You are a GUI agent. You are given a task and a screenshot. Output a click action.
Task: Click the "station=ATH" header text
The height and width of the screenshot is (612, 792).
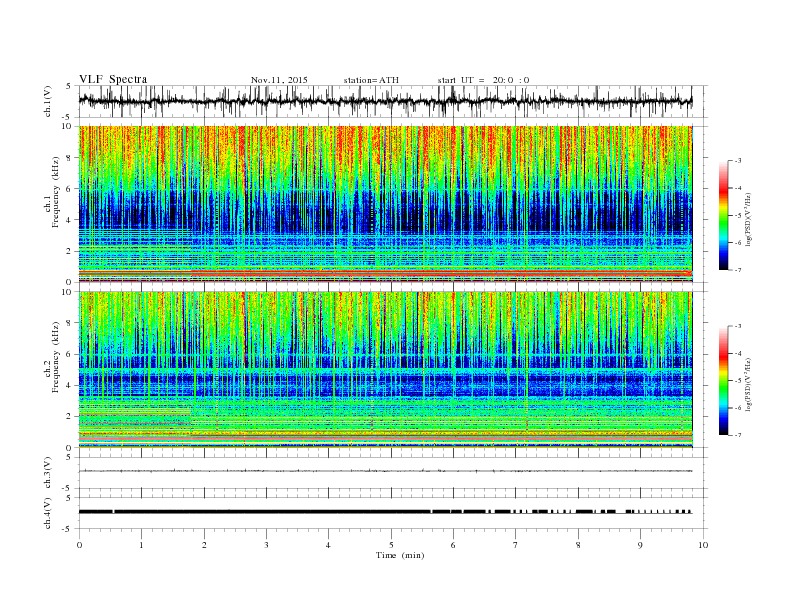coord(371,80)
